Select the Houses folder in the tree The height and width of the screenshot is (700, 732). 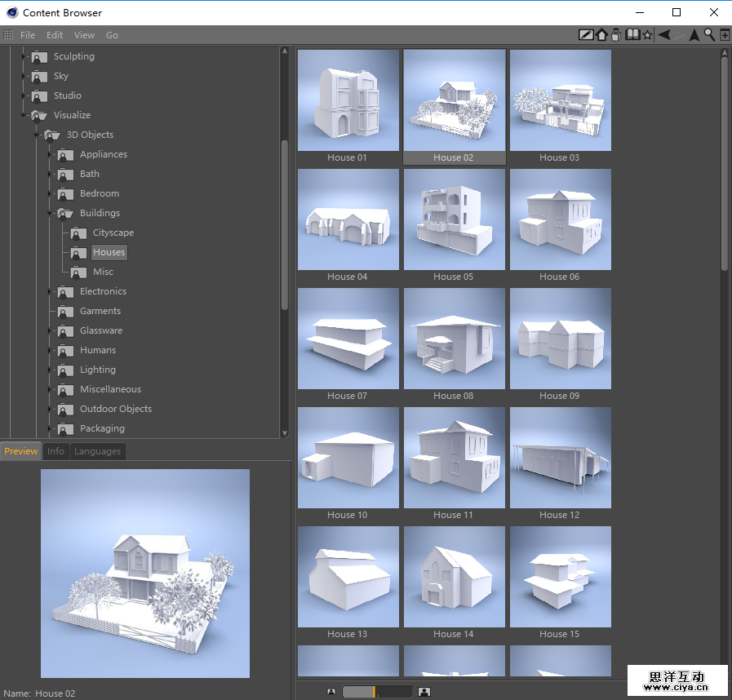(x=109, y=252)
